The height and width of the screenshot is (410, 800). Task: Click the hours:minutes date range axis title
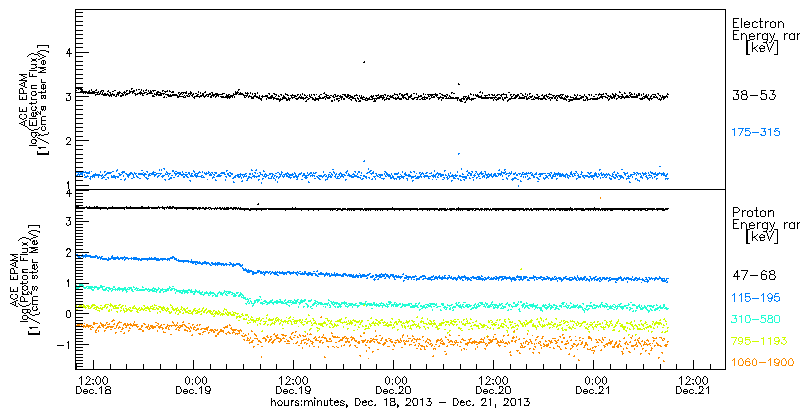[400, 402]
